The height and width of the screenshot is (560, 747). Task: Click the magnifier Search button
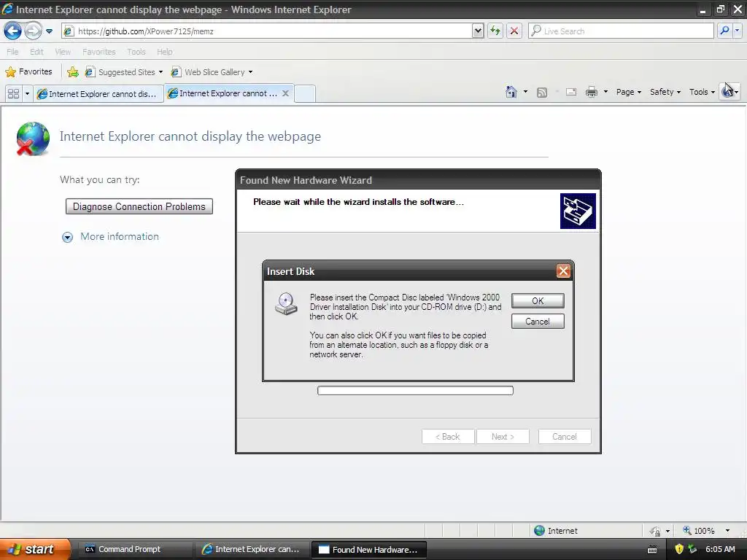pos(724,31)
